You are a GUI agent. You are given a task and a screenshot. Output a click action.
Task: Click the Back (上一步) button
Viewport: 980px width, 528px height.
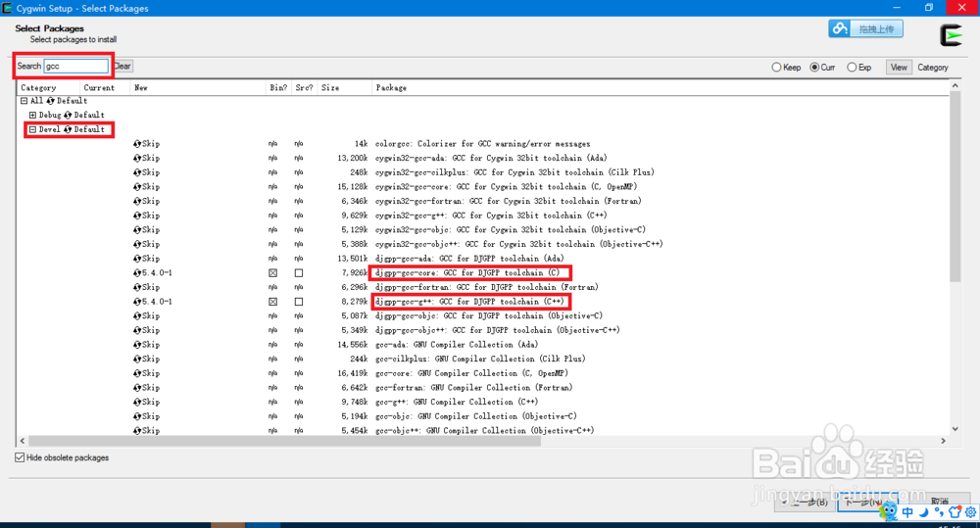(x=805, y=502)
